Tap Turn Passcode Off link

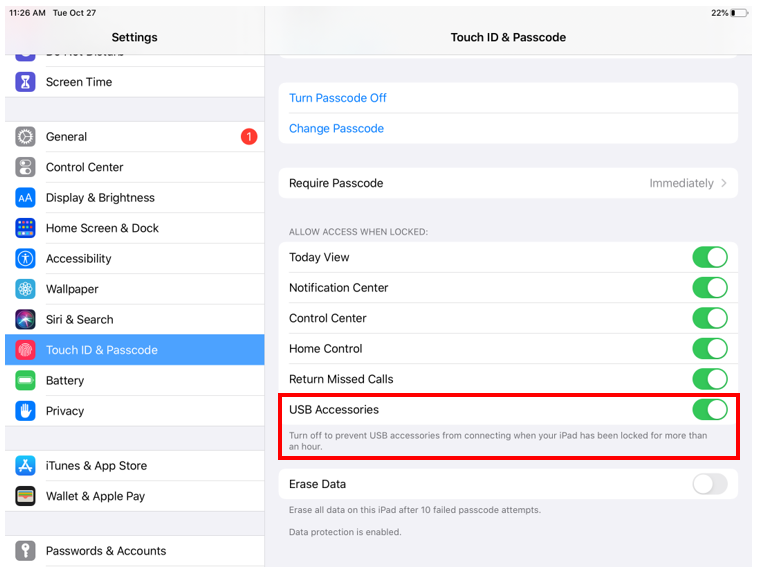338,98
